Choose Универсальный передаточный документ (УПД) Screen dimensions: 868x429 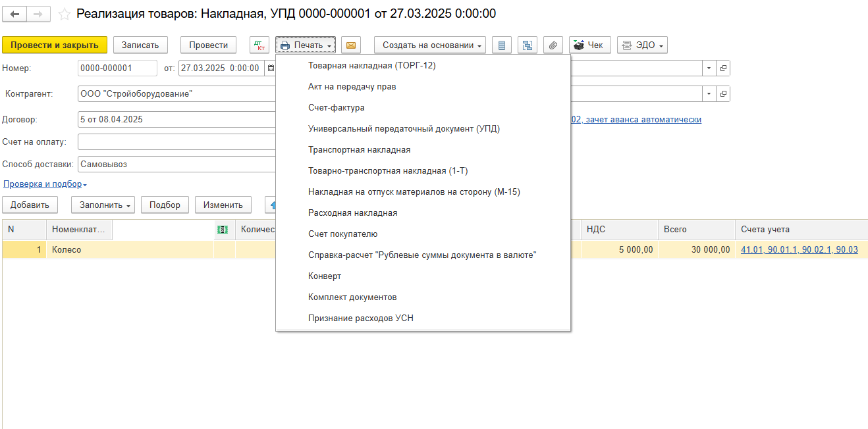[423, 128]
